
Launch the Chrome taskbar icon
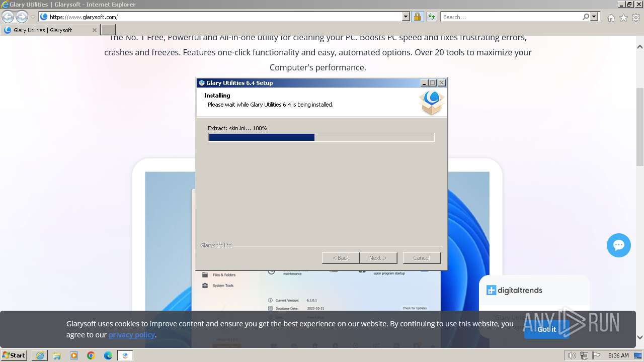click(x=91, y=355)
